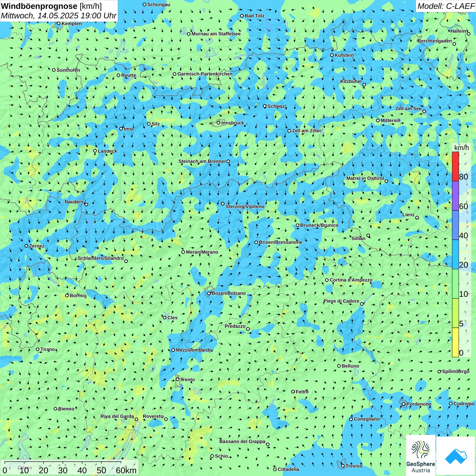This screenshot has width=476, height=476.
Task: Click the Sillian label
Action: tap(358, 238)
